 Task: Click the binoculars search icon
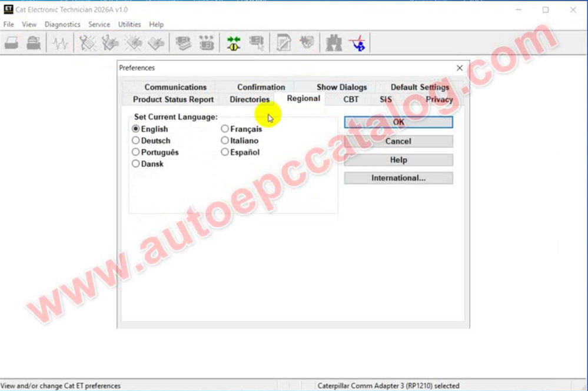[x=334, y=43]
